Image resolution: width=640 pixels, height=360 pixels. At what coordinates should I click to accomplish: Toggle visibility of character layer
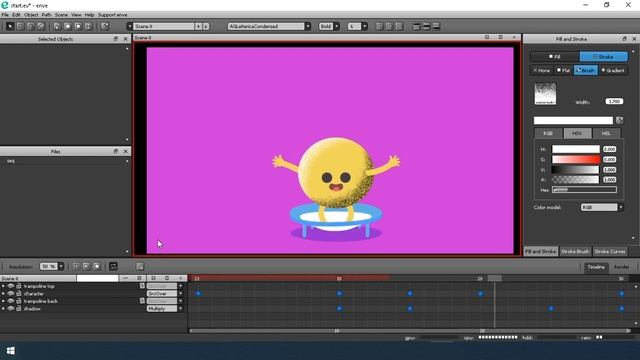point(11,293)
